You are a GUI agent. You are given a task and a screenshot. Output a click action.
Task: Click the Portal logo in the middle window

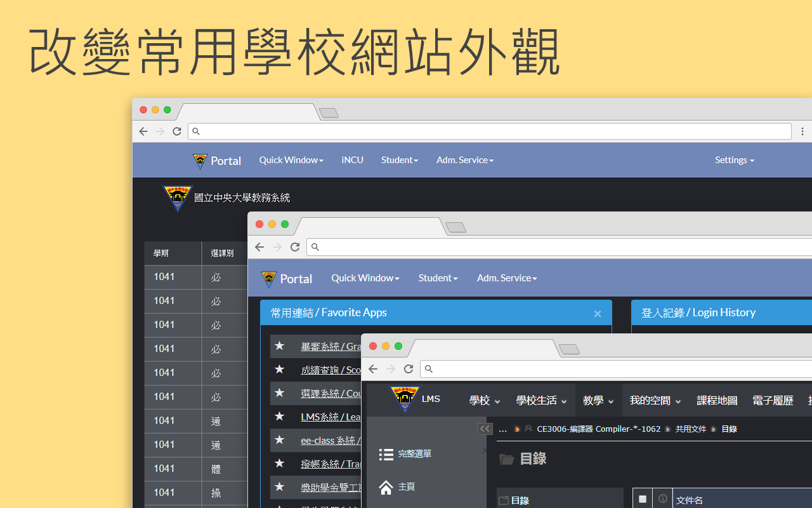269,279
